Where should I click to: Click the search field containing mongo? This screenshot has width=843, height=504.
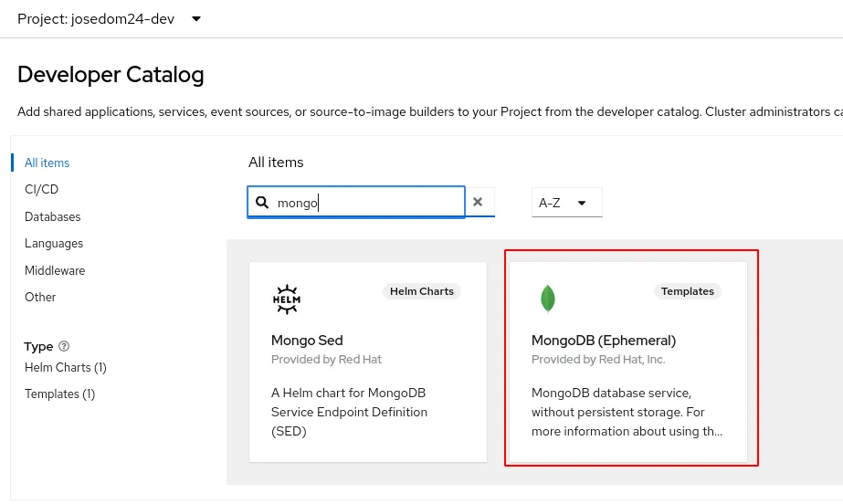tap(365, 203)
